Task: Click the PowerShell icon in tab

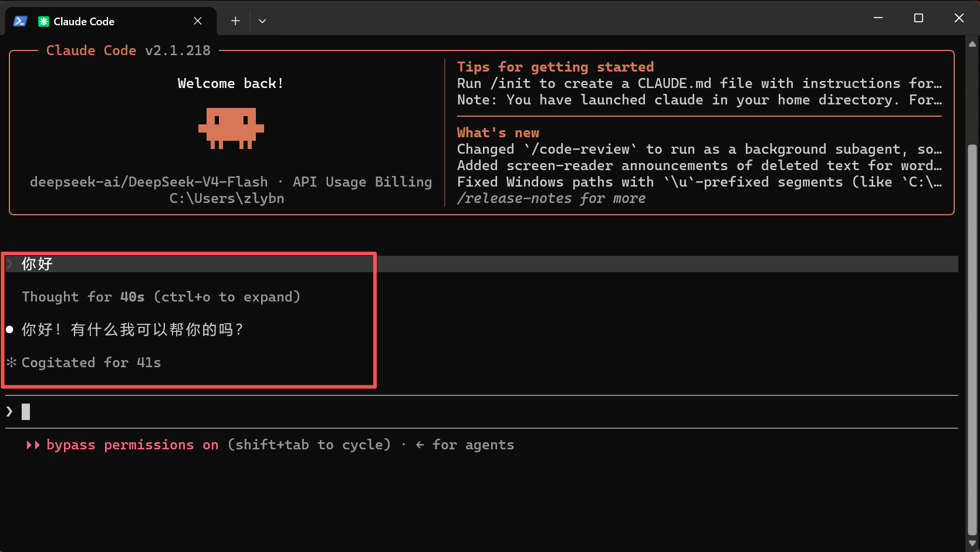Action: click(x=20, y=21)
